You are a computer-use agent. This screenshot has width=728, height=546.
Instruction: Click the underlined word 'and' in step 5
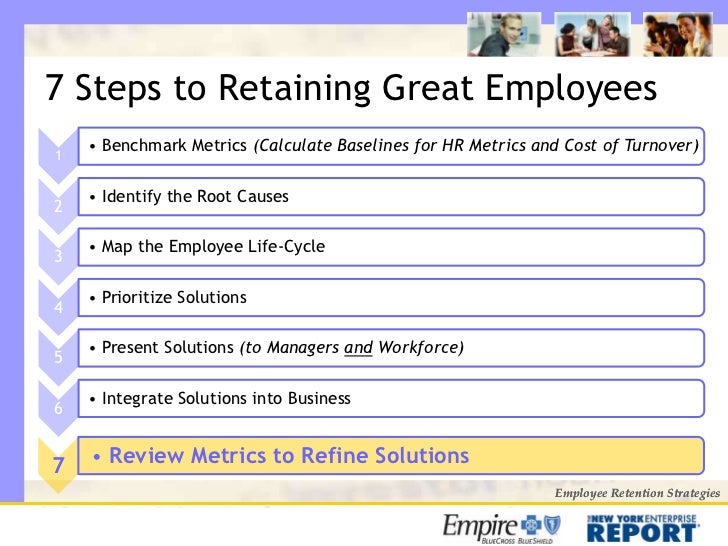(358, 348)
